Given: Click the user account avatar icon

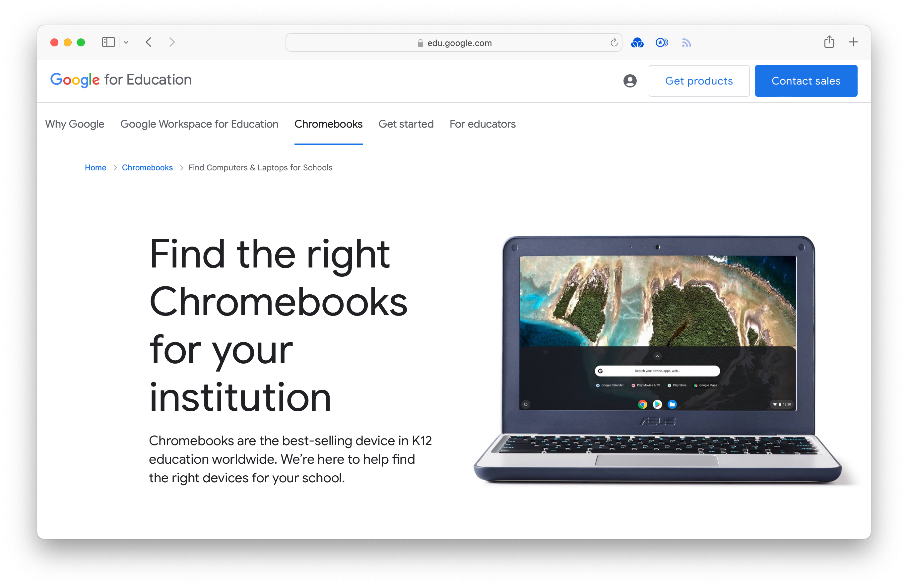Looking at the screenshot, I should click(629, 80).
